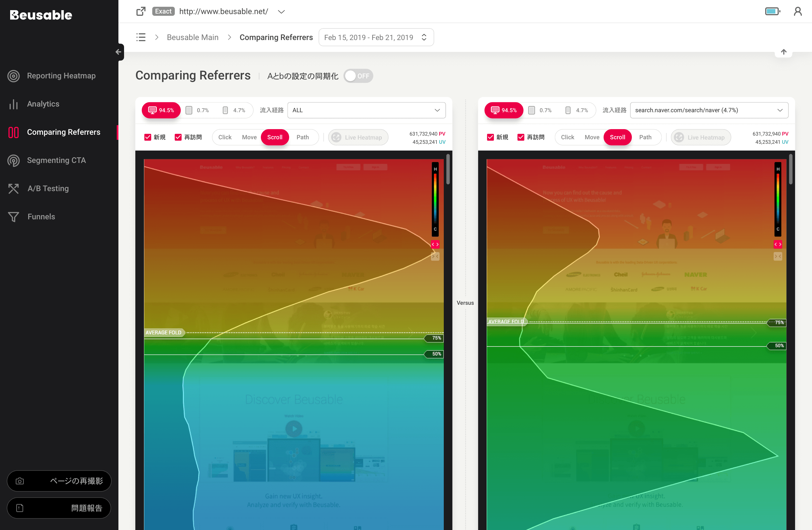Click the A/B Testing icon
The width and height of the screenshot is (812, 530).
tap(14, 189)
